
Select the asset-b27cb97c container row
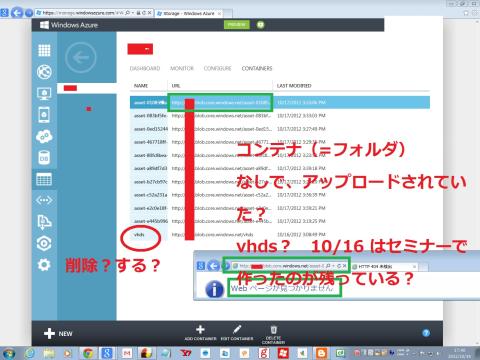point(280,182)
